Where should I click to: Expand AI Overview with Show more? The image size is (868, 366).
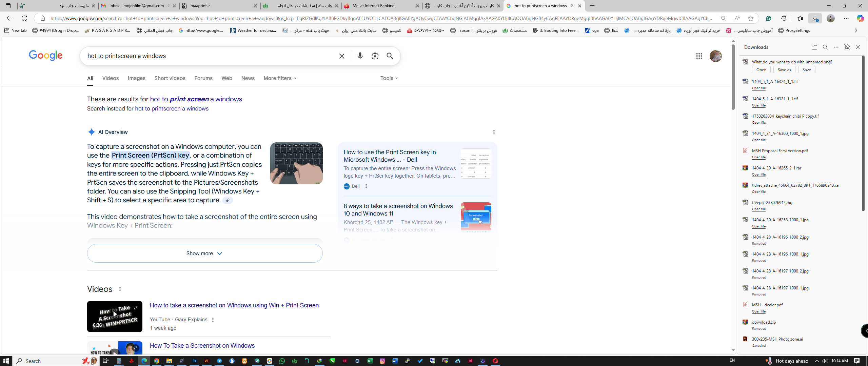(204, 253)
